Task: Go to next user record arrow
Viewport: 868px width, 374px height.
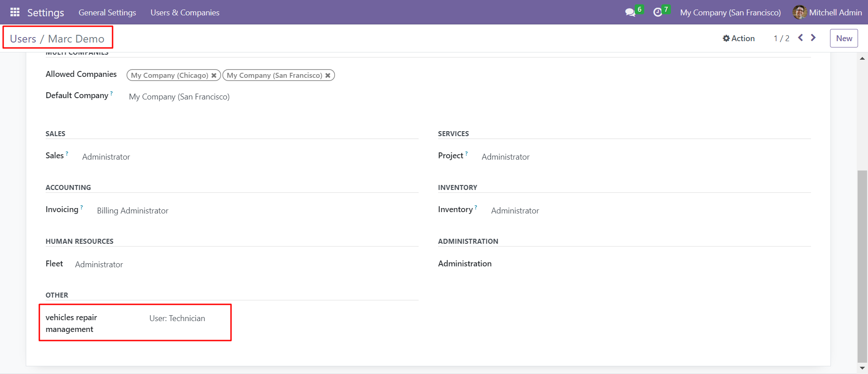Action: [813, 38]
